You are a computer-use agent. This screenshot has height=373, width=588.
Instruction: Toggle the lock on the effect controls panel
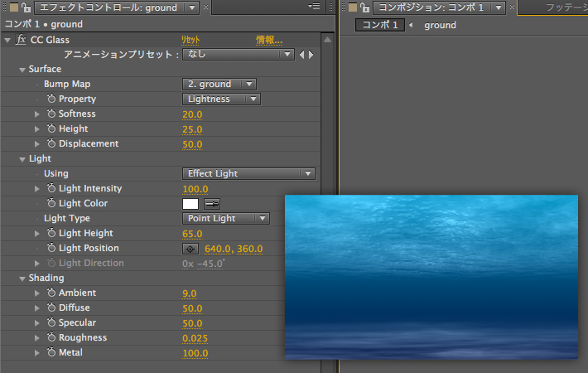coord(25,7)
